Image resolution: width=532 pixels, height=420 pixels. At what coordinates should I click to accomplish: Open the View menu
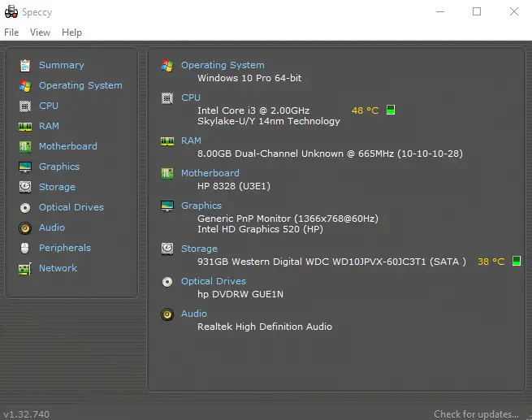pyautogui.click(x=40, y=32)
